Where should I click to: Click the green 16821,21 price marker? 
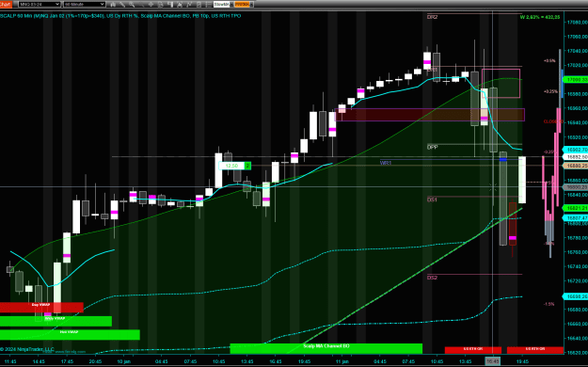(x=576, y=208)
